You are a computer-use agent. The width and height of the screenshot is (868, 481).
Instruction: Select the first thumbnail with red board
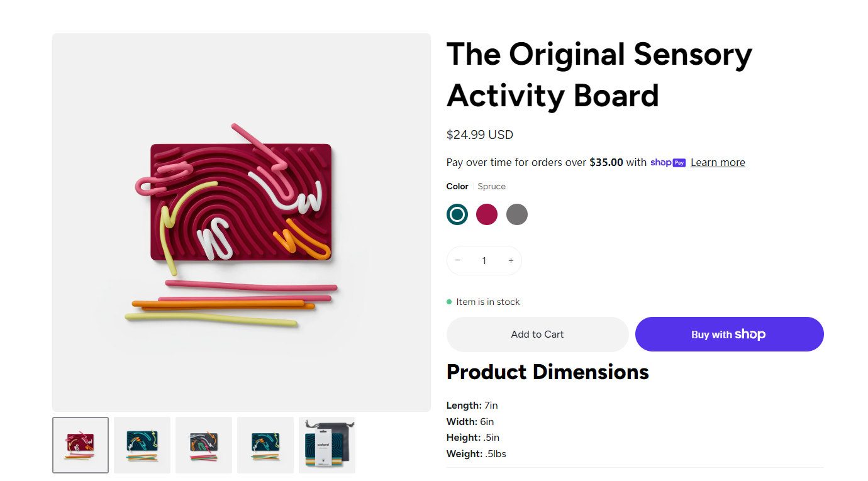coord(81,445)
